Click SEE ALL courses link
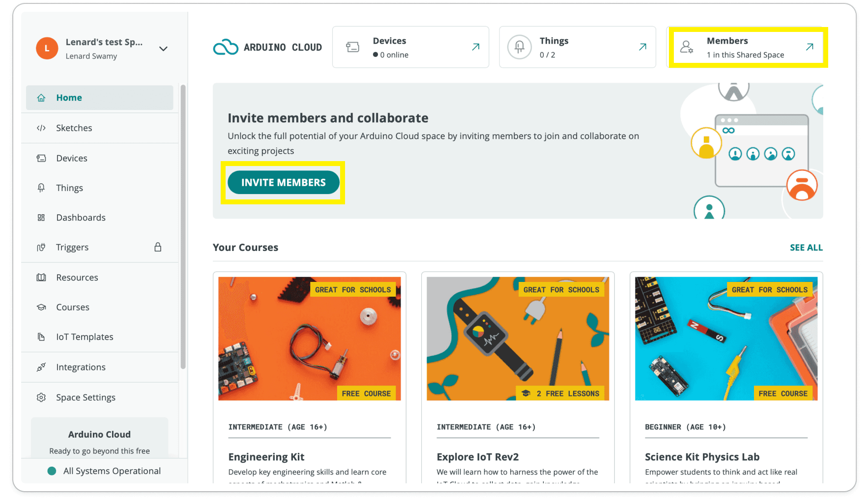This screenshot has width=868, height=501. [x=806, y=248]
